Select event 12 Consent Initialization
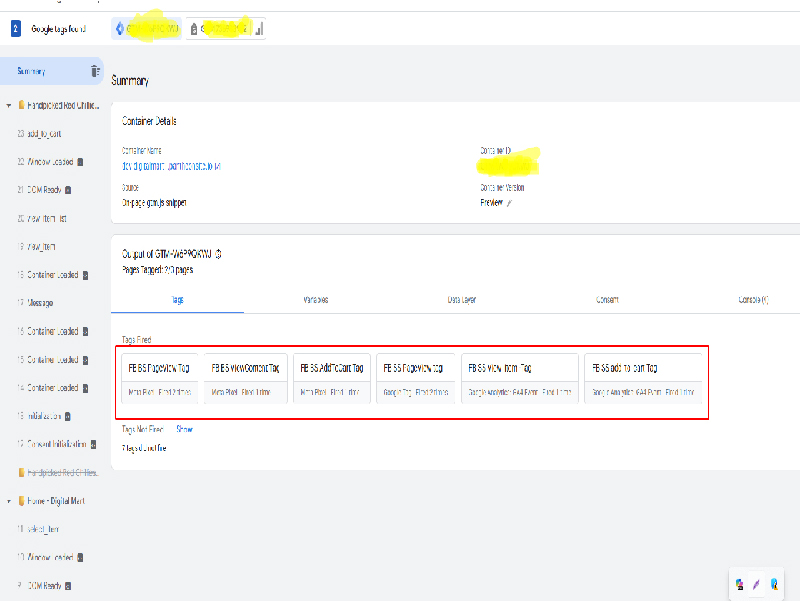Screen dimensions: 800x601 pyautogui.click(x=52, y=444)
